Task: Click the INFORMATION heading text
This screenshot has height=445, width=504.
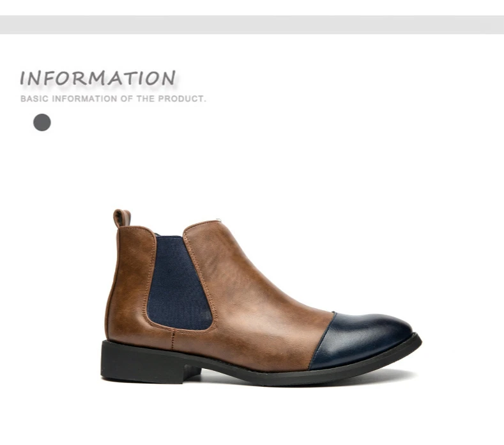Action: click(98, 79)
